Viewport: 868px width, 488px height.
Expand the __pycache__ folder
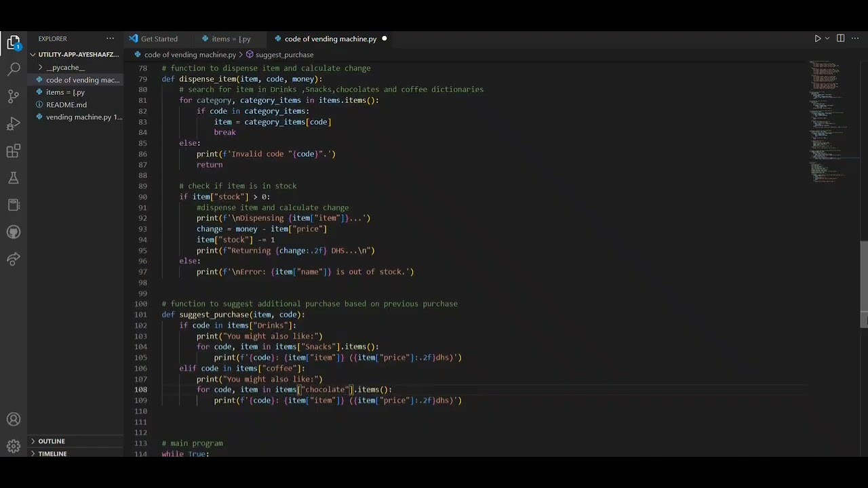(66, 67)
